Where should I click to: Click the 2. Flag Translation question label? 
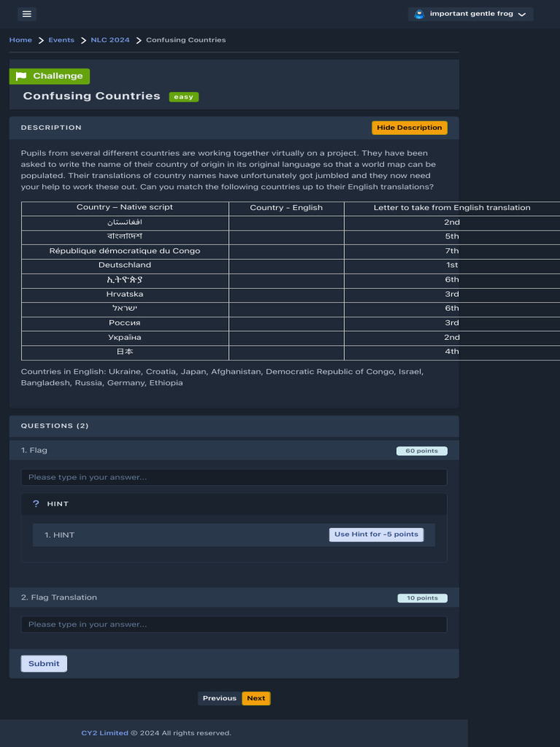pos(59,597)
